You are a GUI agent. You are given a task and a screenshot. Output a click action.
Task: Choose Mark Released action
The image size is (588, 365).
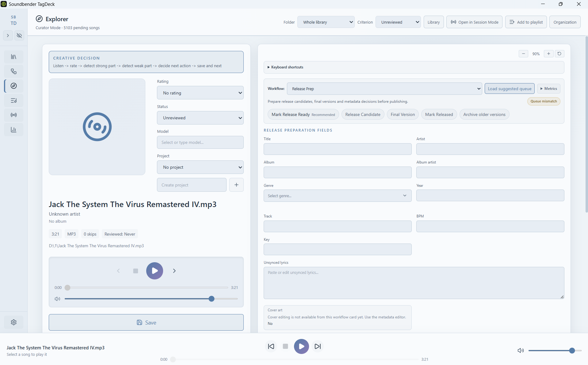[x=439, y=114]
